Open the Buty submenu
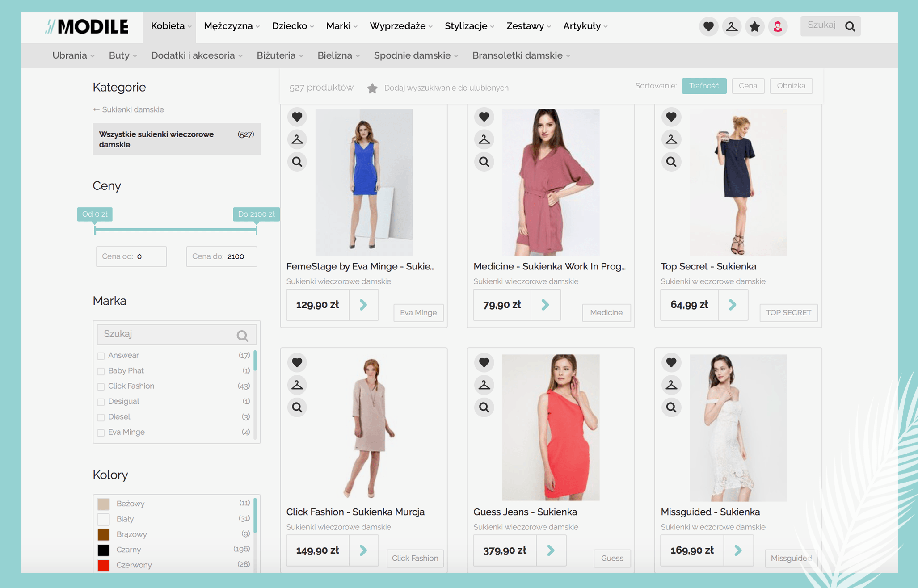The image size is (918, 588). pyautogui.click(x=123, y=55)
